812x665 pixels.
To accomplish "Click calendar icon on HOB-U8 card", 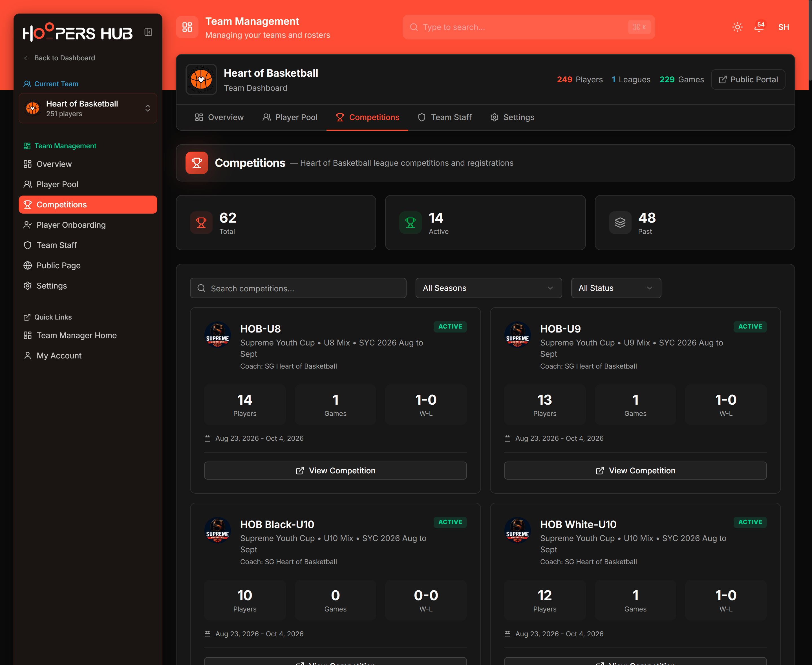I will (208, 438).
